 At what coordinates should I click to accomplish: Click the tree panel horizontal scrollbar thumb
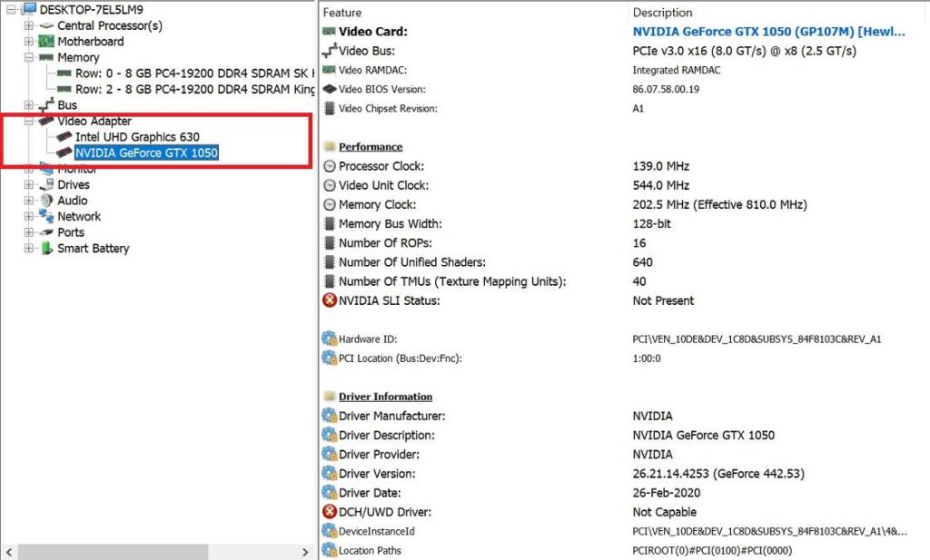click(x=113, y=552)
